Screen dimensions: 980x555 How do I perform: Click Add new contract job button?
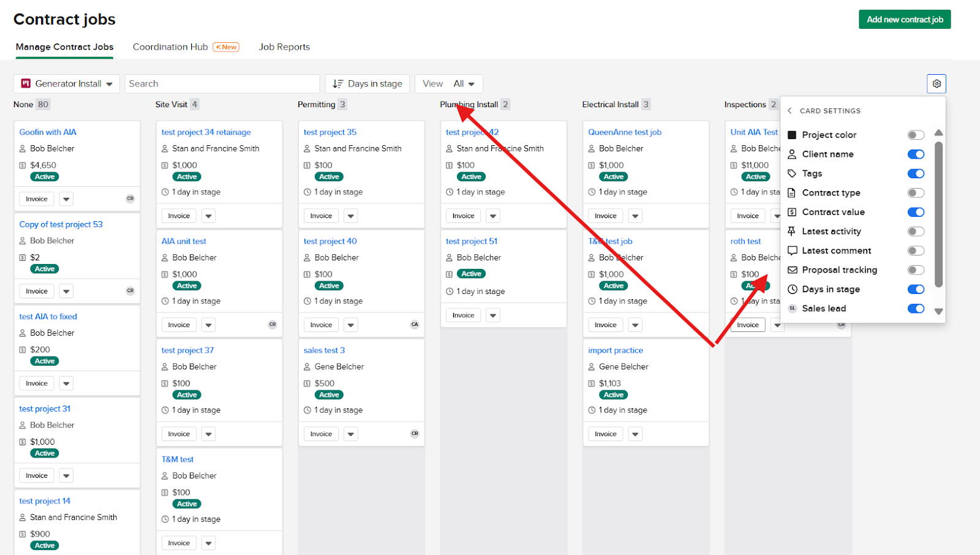(904, 20)
